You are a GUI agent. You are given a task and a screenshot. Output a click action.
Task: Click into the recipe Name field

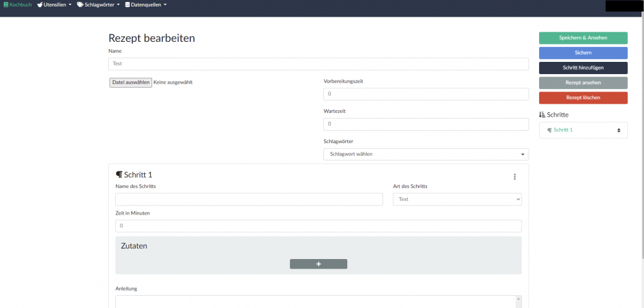point(318,64)
